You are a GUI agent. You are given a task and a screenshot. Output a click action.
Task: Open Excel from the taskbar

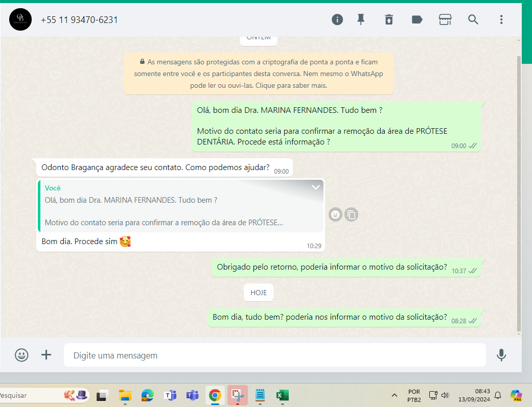tap(282, 395)
